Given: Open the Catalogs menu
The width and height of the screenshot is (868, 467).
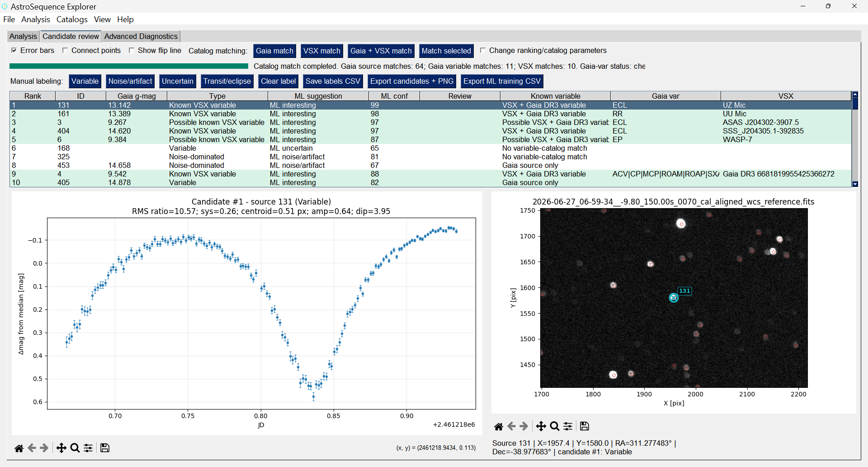Looking at the screenshot, I should 72,19.
